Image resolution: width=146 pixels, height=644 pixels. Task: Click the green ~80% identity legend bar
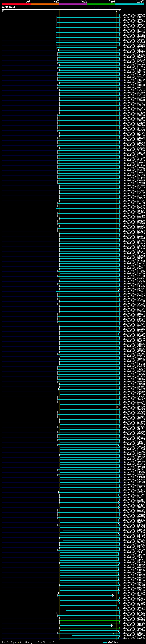(x=101, y=4)
